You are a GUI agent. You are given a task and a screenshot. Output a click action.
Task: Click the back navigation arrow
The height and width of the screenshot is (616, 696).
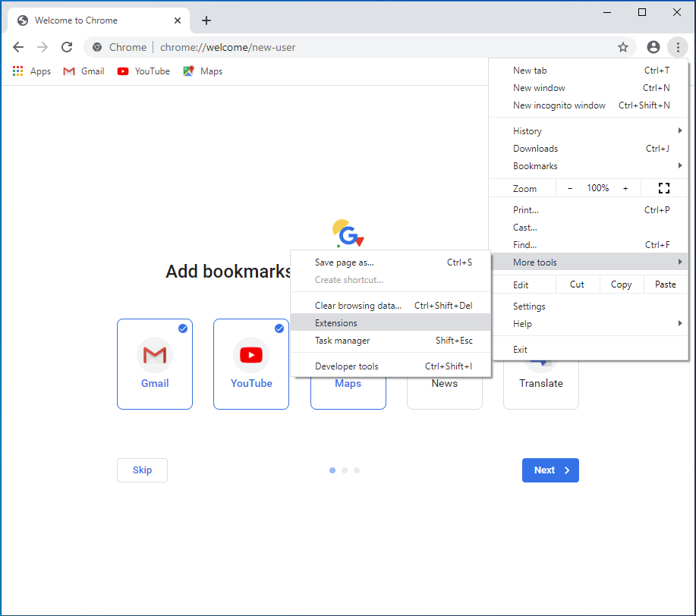(x=18, y=47)
